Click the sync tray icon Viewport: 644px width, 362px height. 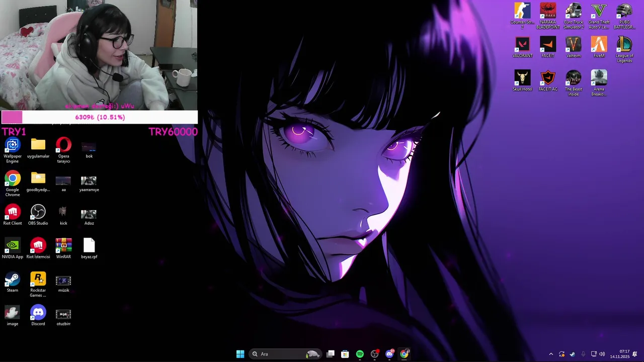(562, 354)
